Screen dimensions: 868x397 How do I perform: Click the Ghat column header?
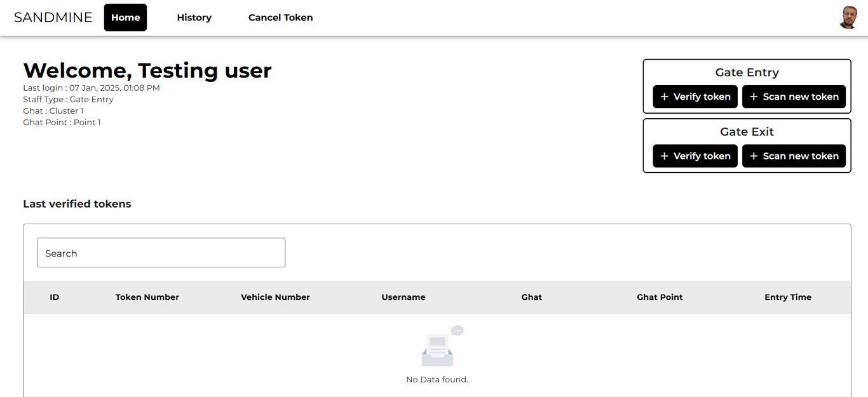(x=532, y=297)
